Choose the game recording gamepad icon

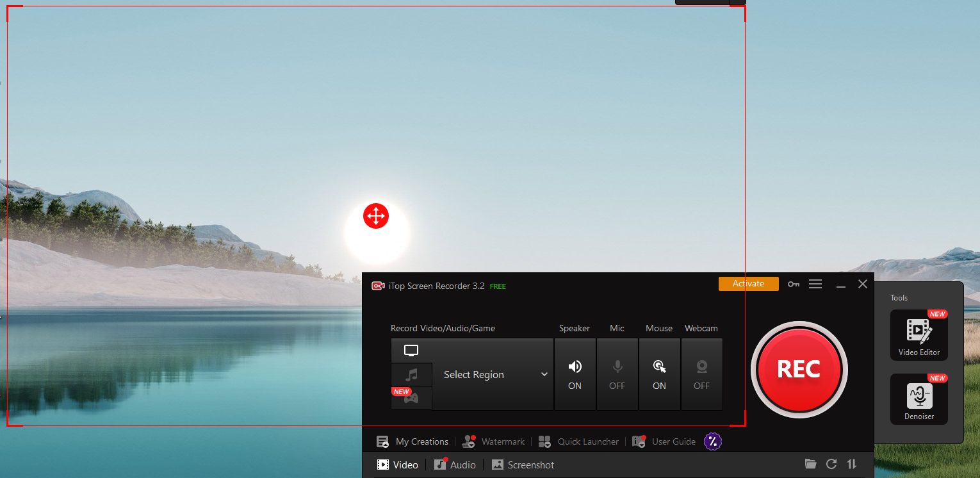click(411, 398)
